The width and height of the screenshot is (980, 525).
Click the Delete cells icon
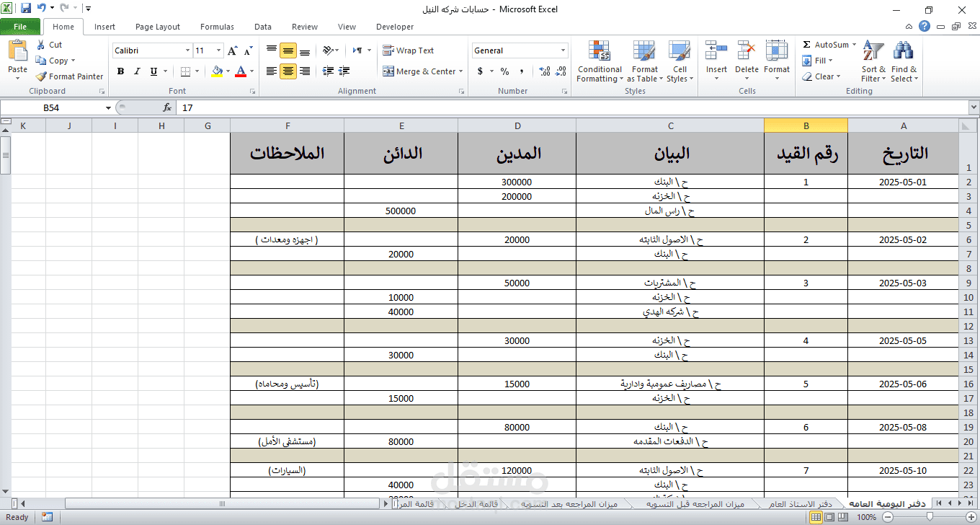click(747, 50)
